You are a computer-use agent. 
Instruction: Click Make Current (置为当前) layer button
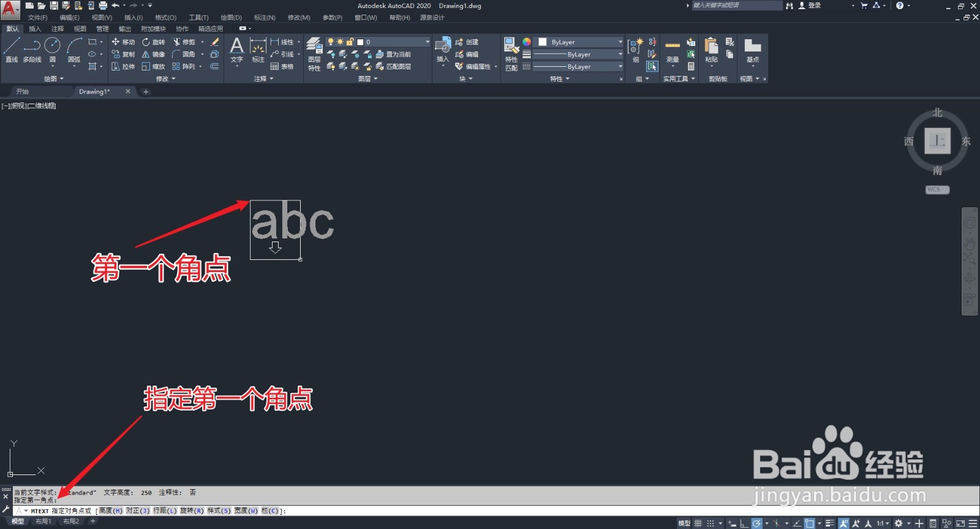[x=393, y=54]
